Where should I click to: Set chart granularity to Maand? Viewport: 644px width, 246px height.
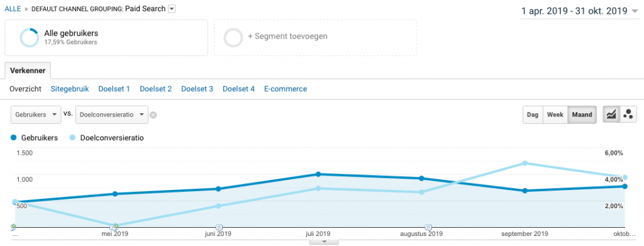pos(582,115)
